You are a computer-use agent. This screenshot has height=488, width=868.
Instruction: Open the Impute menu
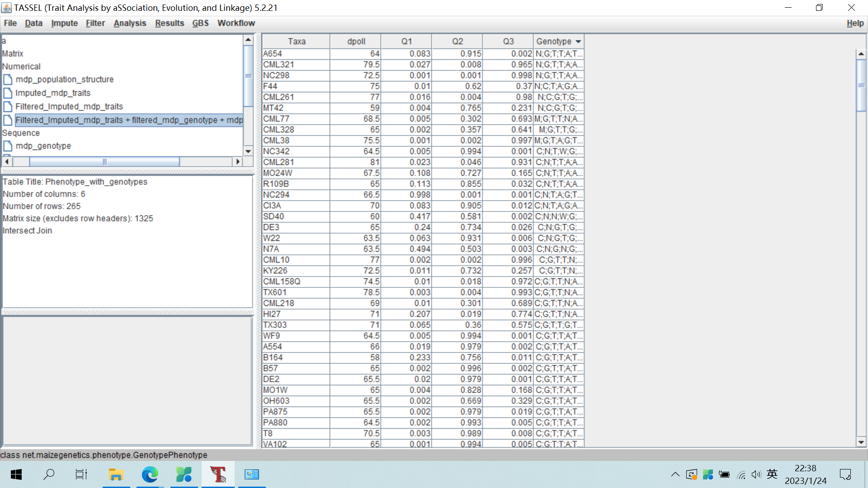pyautogui.click(x=64, y=23)
